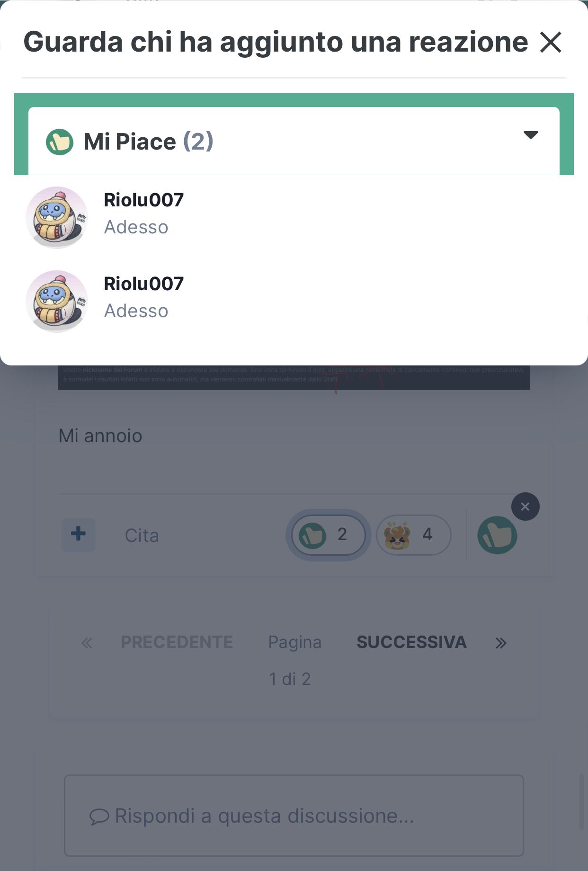Open the first Riolu007 avatar profile
The height and width of the screenshot is (871, 588).
57,217
